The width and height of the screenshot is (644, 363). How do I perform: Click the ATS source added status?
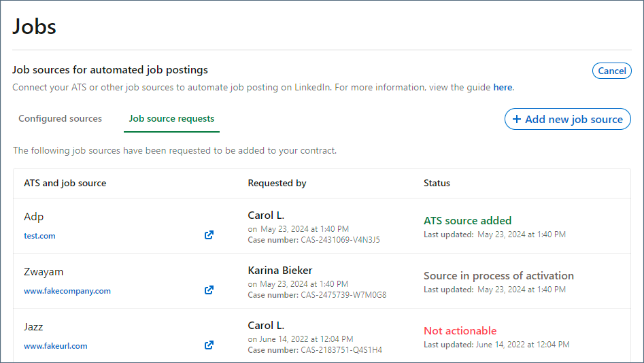click(x=467, y=220)
